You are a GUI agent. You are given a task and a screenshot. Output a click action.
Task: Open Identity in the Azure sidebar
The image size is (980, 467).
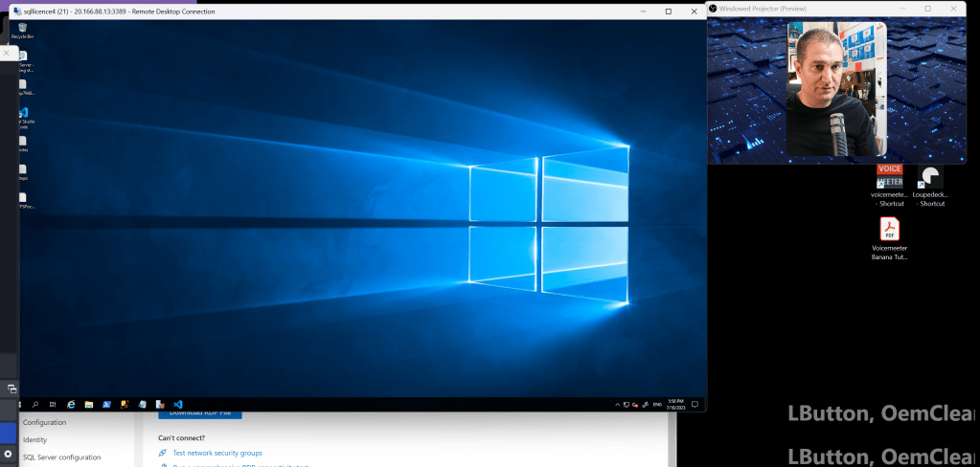click(35, 439)
